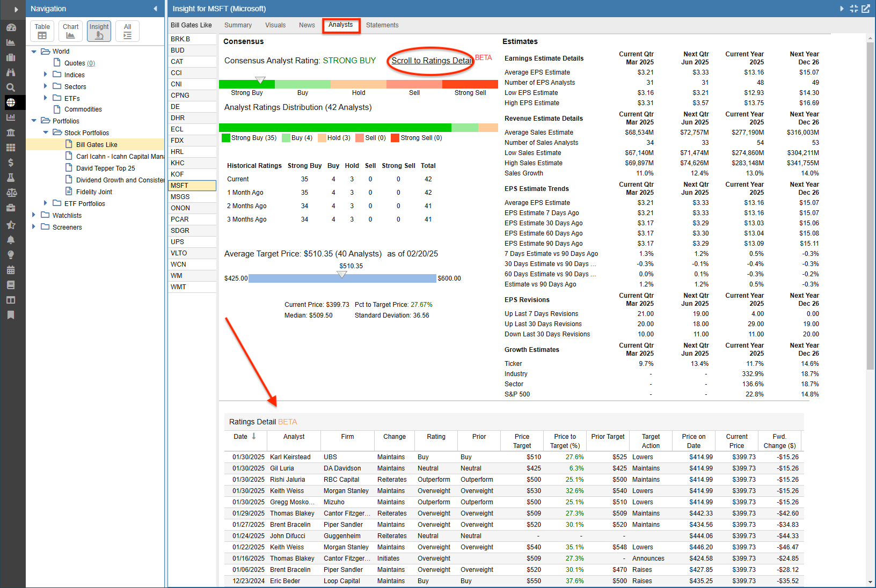This screenshot has width=876, height=588.
Task: Collapse the Stock Portfolios folder
Action: [45, 133]
